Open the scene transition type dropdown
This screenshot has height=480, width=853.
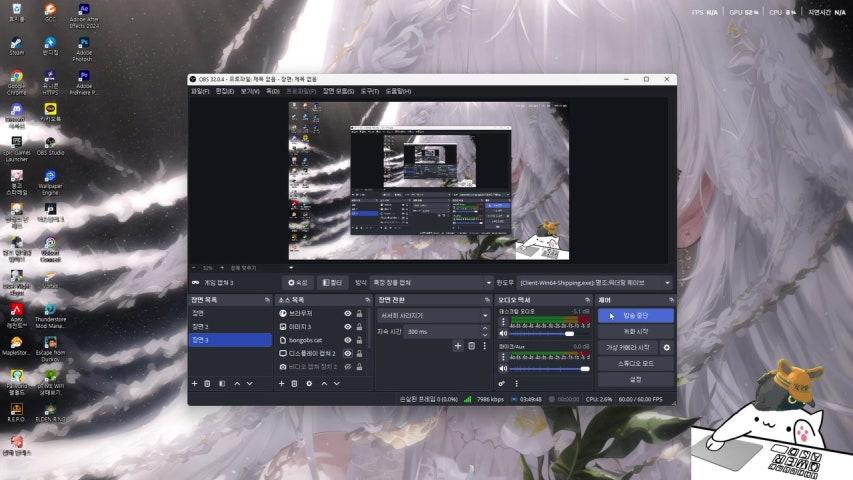tap(432, 315)
